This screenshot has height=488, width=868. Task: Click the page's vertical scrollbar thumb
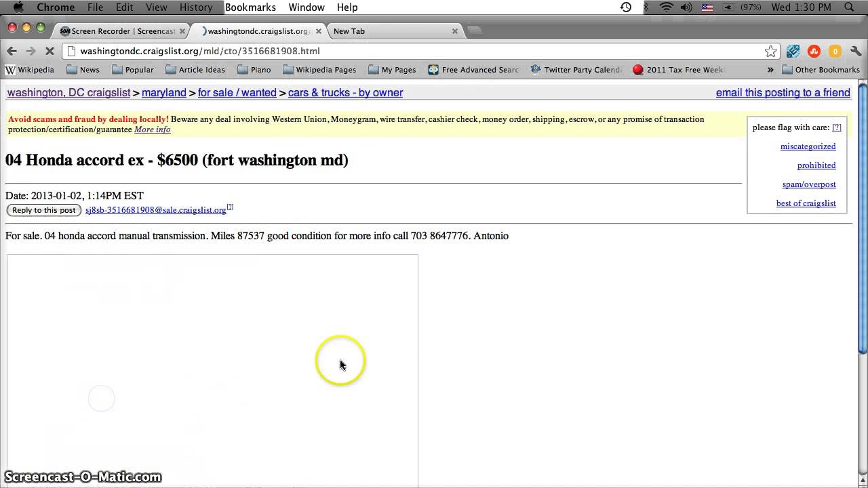863,218
